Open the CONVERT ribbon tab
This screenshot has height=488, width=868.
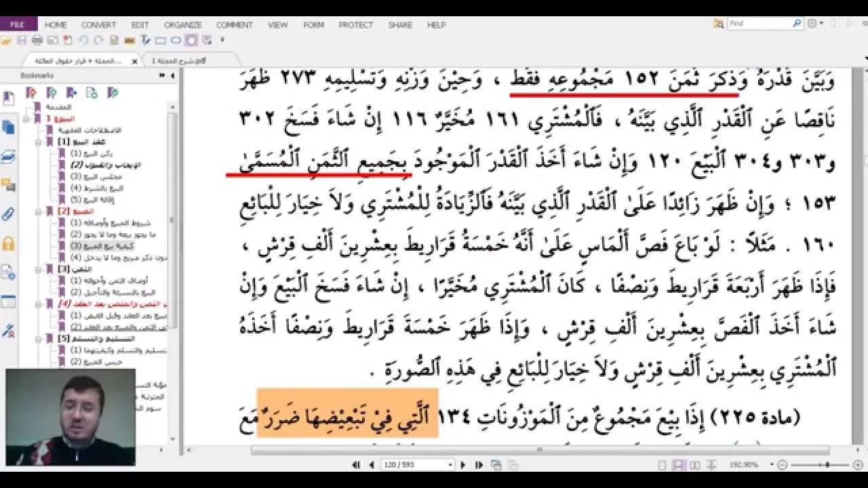point(99,24)
